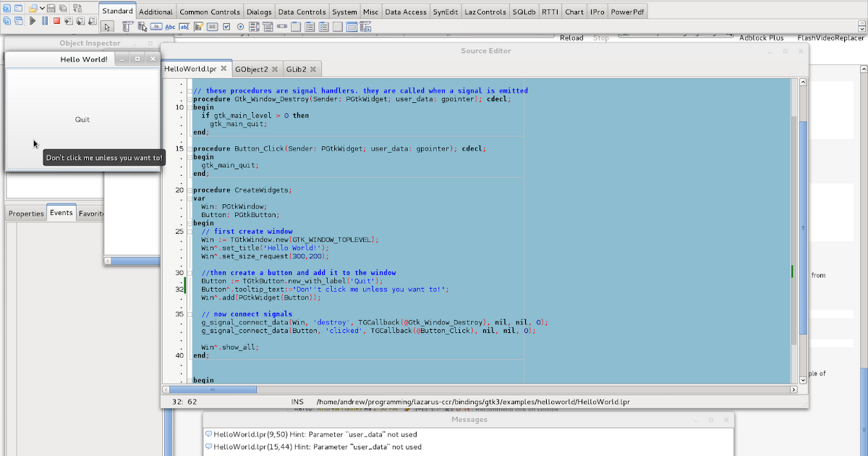Open Properties tab in Object Inspector
This screenshot has height=456, width=868.
[x=26, y=214]
